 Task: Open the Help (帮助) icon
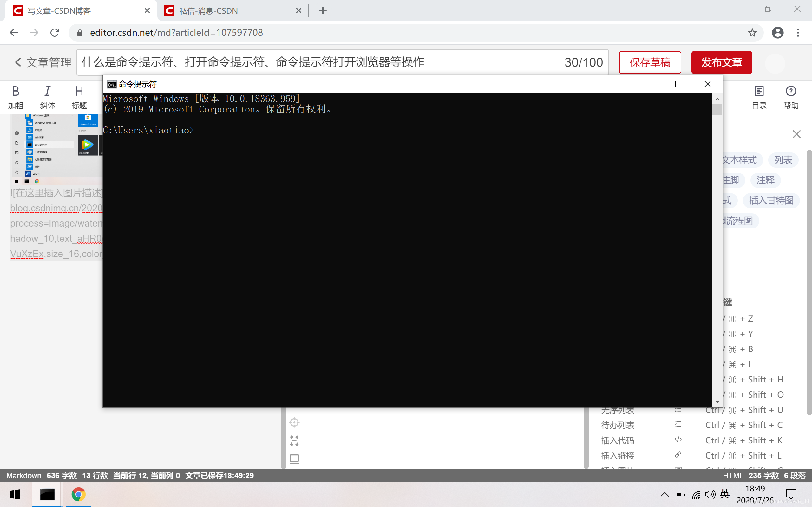pos(790,91)
